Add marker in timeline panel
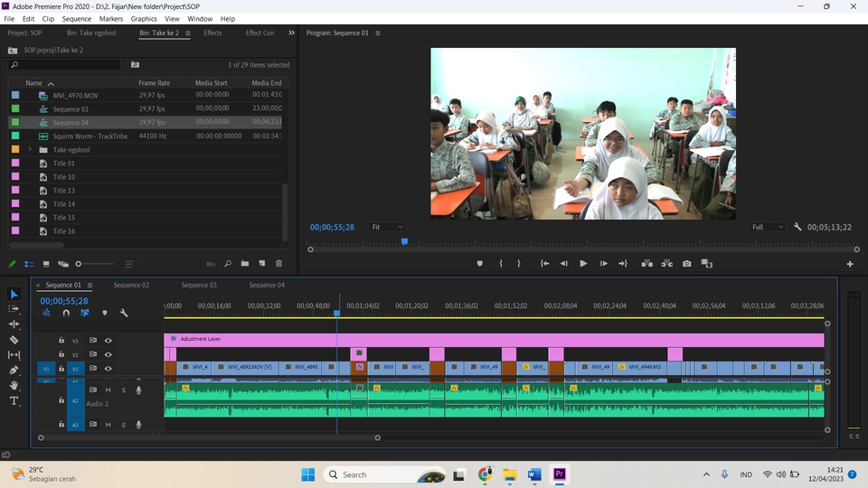This screenshot has width=868, height=488. point(105,314)
